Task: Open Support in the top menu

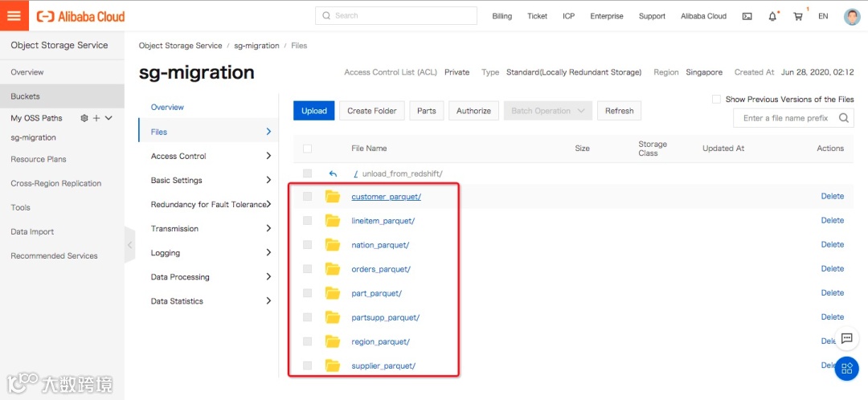Action: (x=652, y=17)
